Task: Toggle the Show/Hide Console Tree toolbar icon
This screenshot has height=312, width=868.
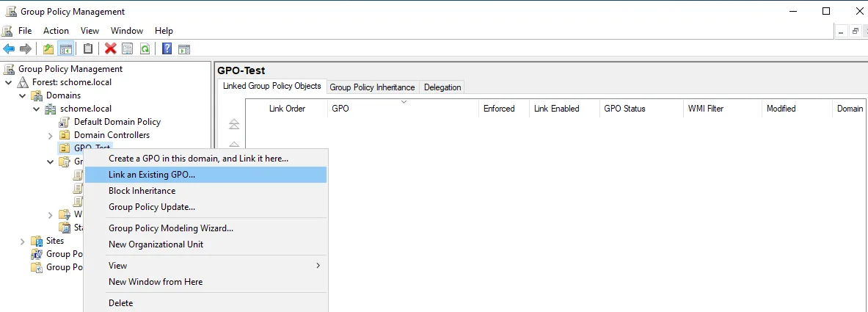Action: click(65, 48)
